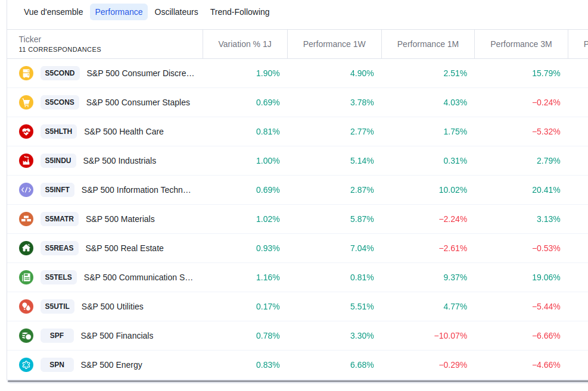
Task: Click the Health Care heart icon
Action: pyautogui.click(x=26, y=132)
